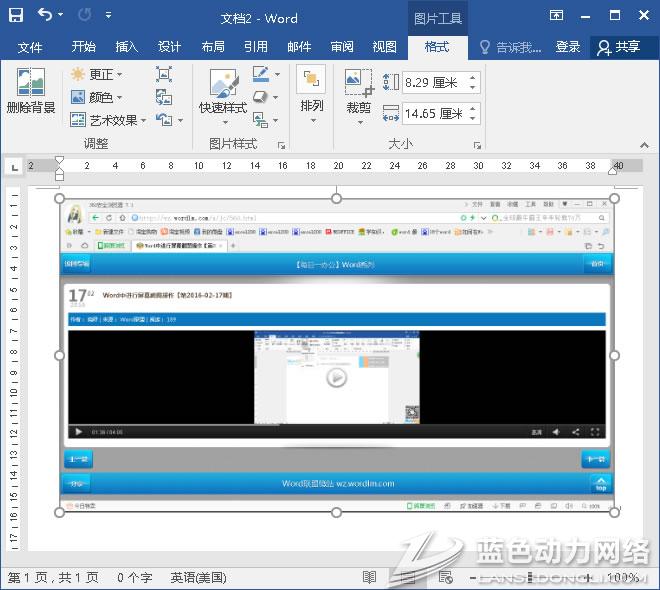Open the Insert (插入) ribbon tab

pos(127,47)
